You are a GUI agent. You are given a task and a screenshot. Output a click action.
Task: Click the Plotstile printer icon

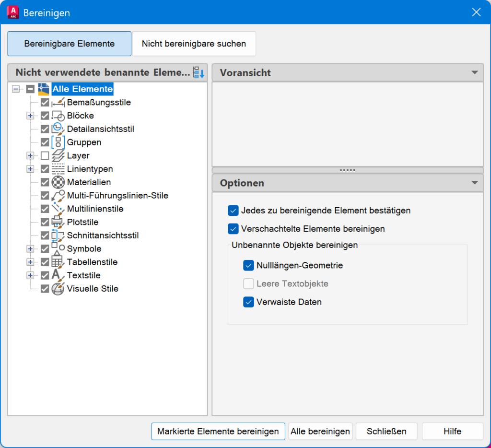[58, 222]
